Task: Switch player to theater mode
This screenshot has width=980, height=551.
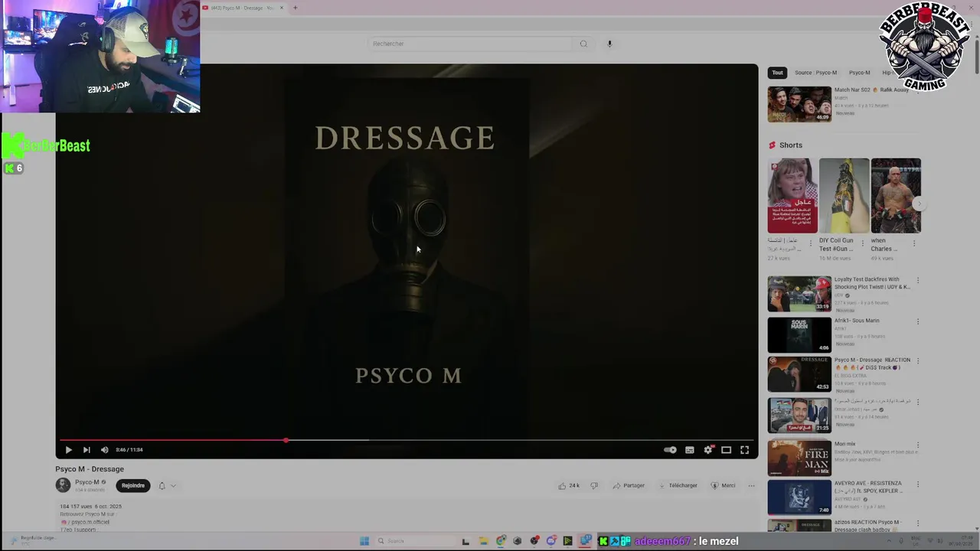Action: click(726, 450)
